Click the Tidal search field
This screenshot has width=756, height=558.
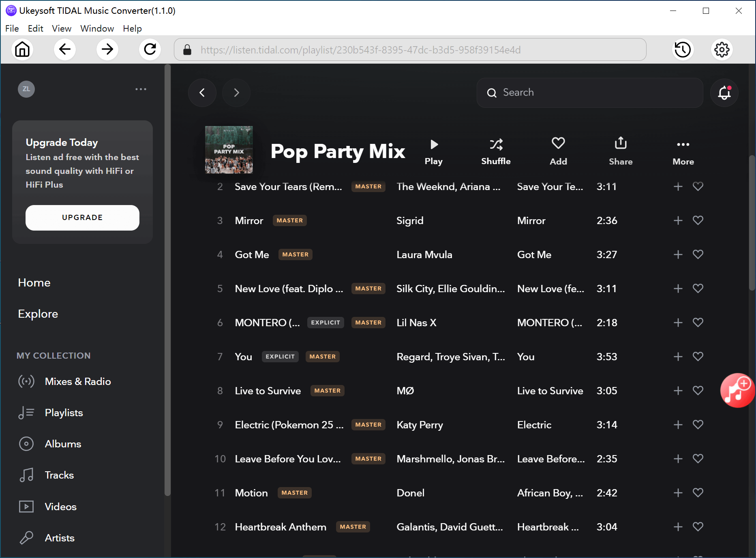pyautogui.click(x=590, y=93)
